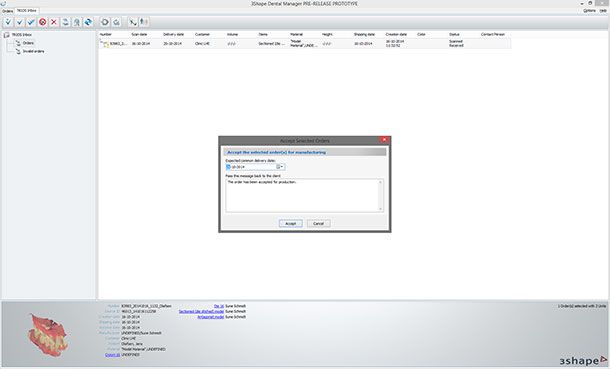Click the red X delete icon in toolbar
Screen dimensions: 610x369
(54, 22)
